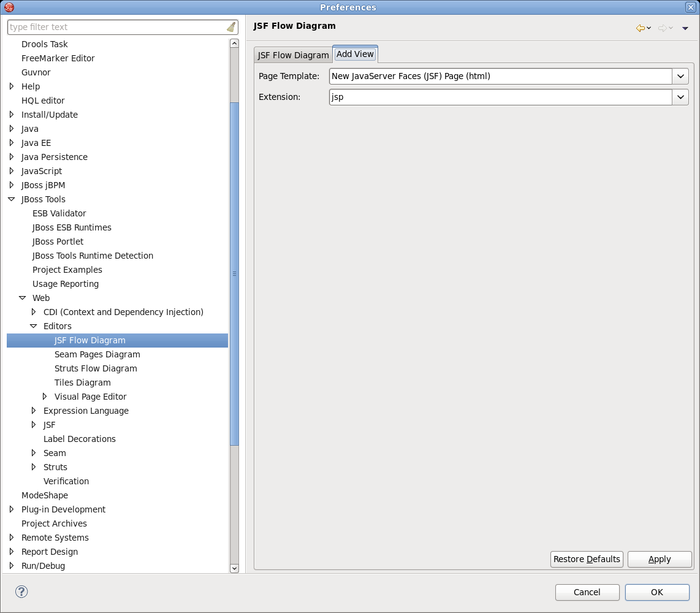The height and width of the screenshot is (613, 700).
Task: Click the help question mark icon
Action: tap(21, 592)
